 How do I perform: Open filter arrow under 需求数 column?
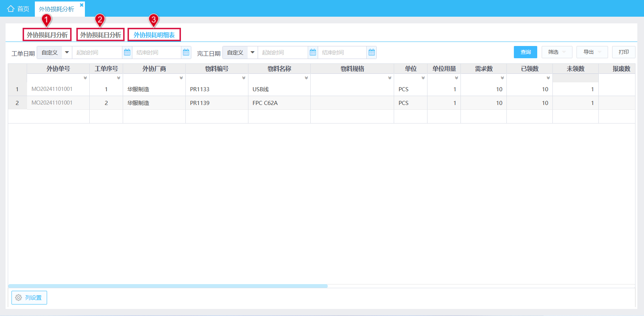tap(502, 78)
